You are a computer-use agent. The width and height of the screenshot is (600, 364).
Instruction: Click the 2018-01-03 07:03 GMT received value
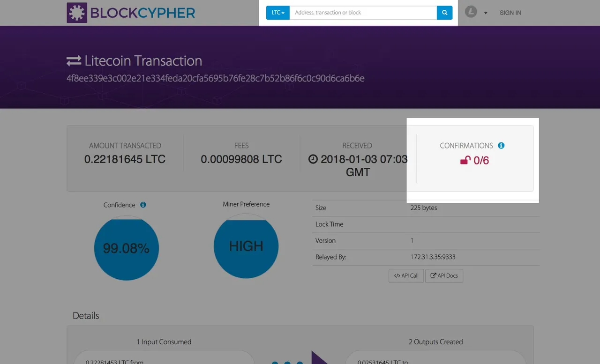[x=358, y=166]
